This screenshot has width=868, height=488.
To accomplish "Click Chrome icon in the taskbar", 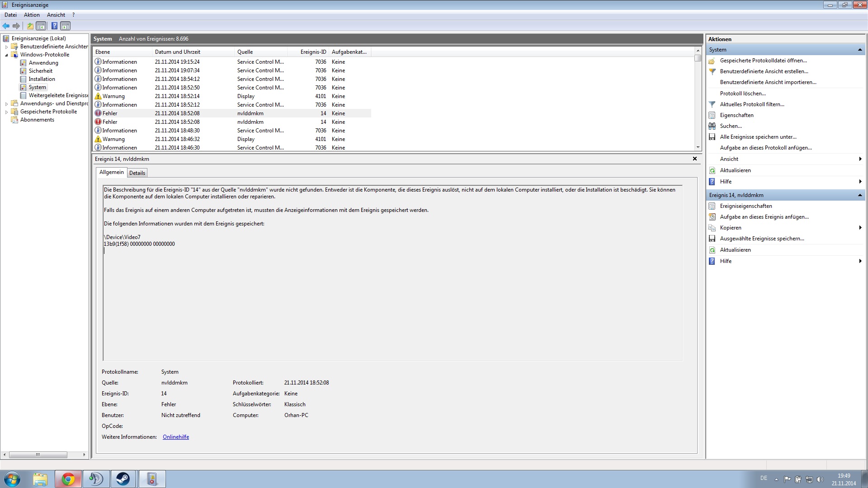I will [x=68, y=479].
